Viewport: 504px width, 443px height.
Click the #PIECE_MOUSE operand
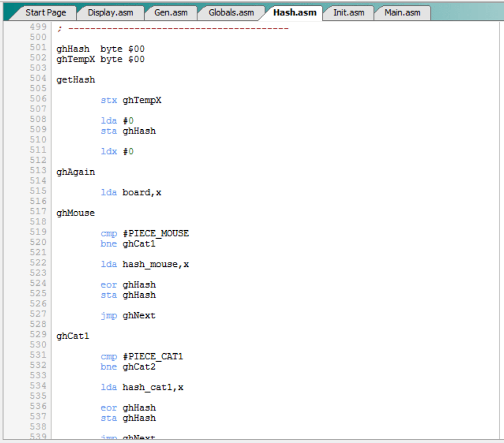click(155, 233)
